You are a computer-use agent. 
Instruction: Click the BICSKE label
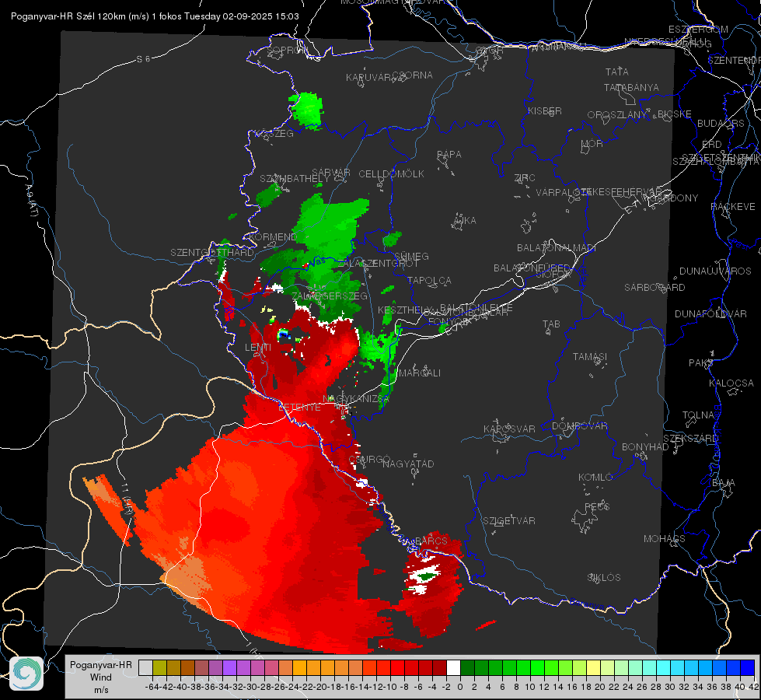click(675, 114)
